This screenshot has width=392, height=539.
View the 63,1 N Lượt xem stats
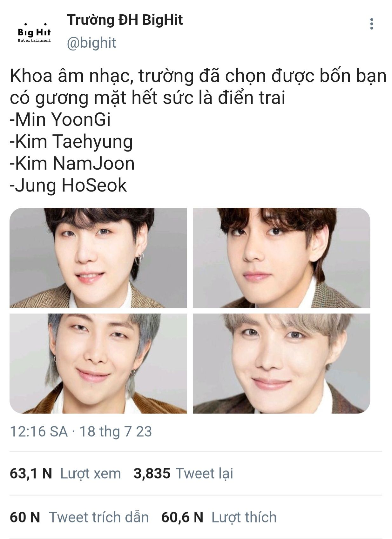click(x=65, y=473)
